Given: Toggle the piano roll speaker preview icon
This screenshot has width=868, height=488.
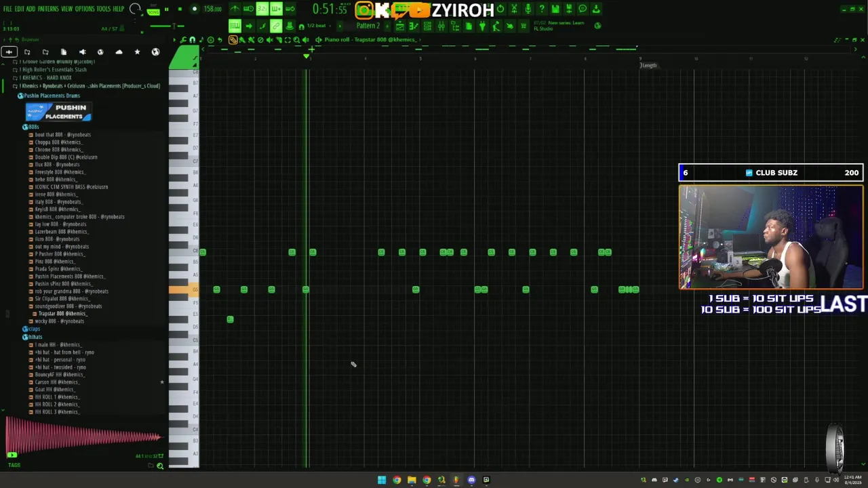Looking at the screenshot, I should [305, 40].
